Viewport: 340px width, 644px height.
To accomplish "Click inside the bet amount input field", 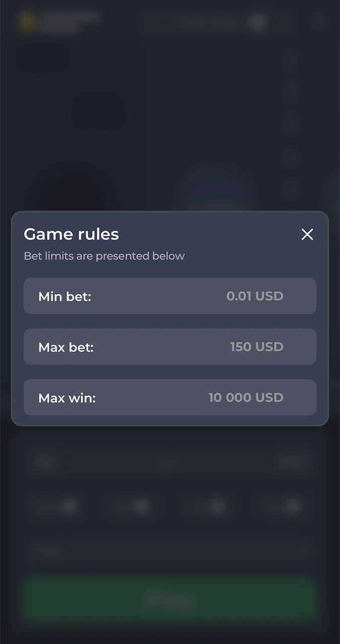I will (x=151, y=551).
